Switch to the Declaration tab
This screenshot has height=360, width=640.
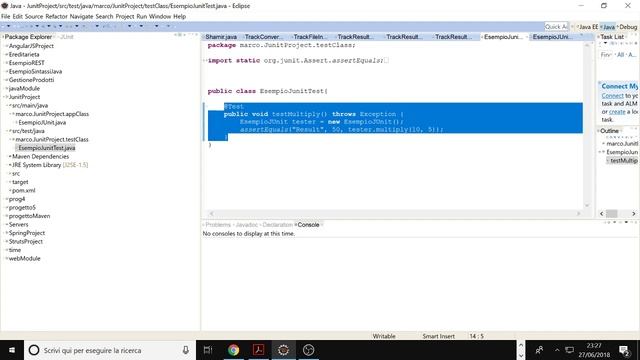tap(277, 225)
